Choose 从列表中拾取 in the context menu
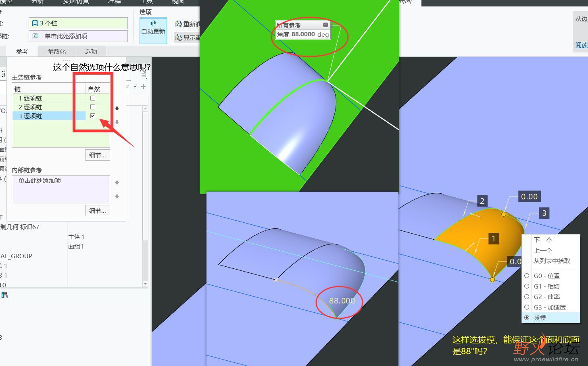The height and width of the screenshot is (366, 588). (x=552, y=261)
